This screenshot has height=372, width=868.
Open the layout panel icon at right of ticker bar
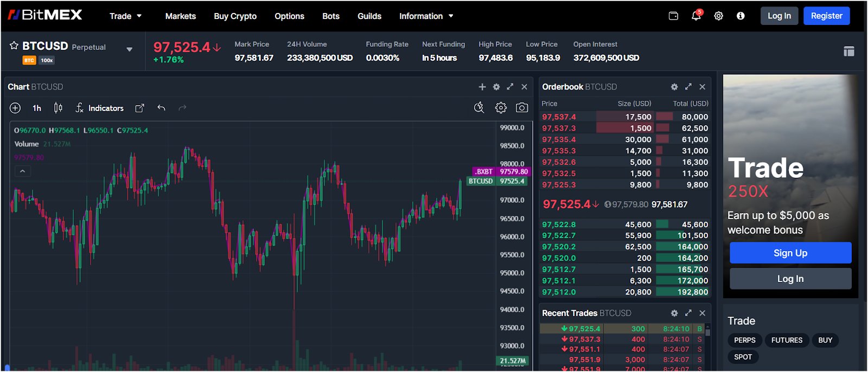(x=849, y=51)
